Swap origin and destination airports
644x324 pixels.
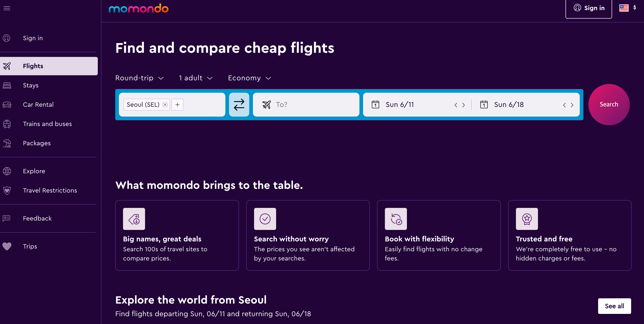(x=239, y=104)
